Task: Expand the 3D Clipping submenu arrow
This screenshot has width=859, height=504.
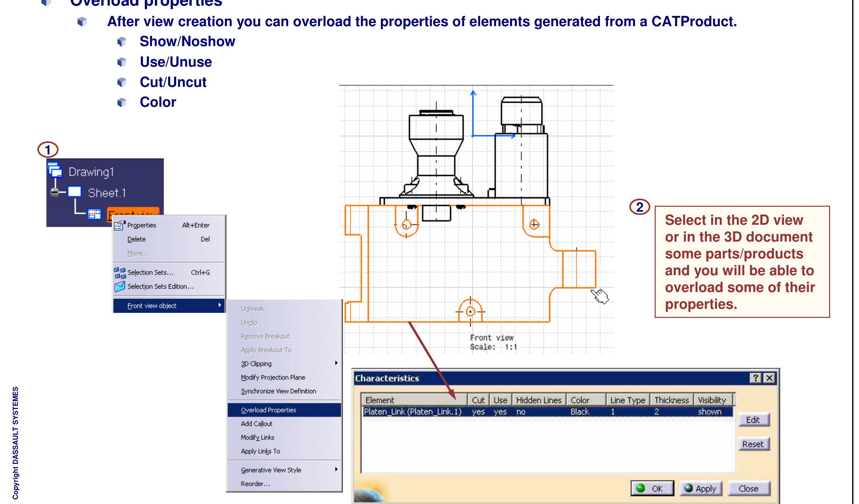Action: point(336,363)
